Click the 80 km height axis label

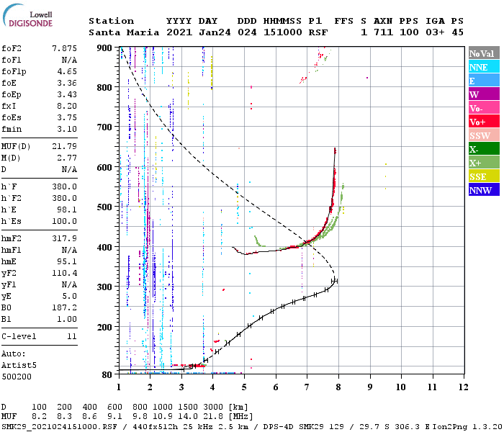point(107,374)
